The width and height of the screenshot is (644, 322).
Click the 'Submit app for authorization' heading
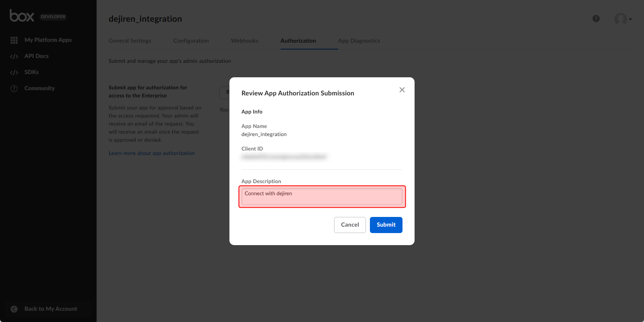coord(148,92)
